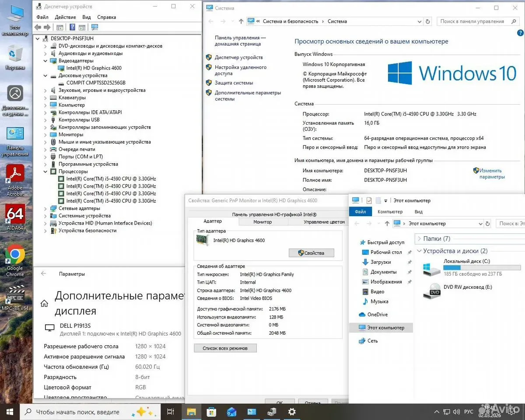Expand Клавиатуры tree node
This screenshot has width=525, height=420.
pos(45,98)
